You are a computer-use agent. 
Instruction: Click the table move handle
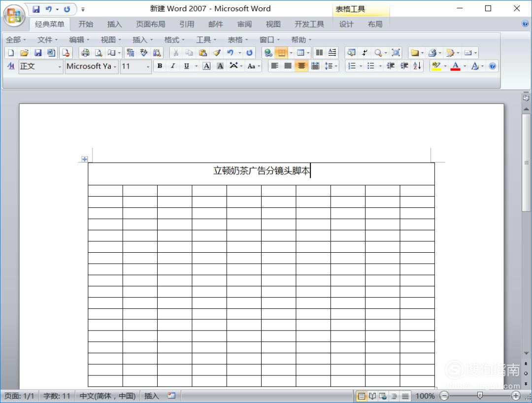[85, 159]
